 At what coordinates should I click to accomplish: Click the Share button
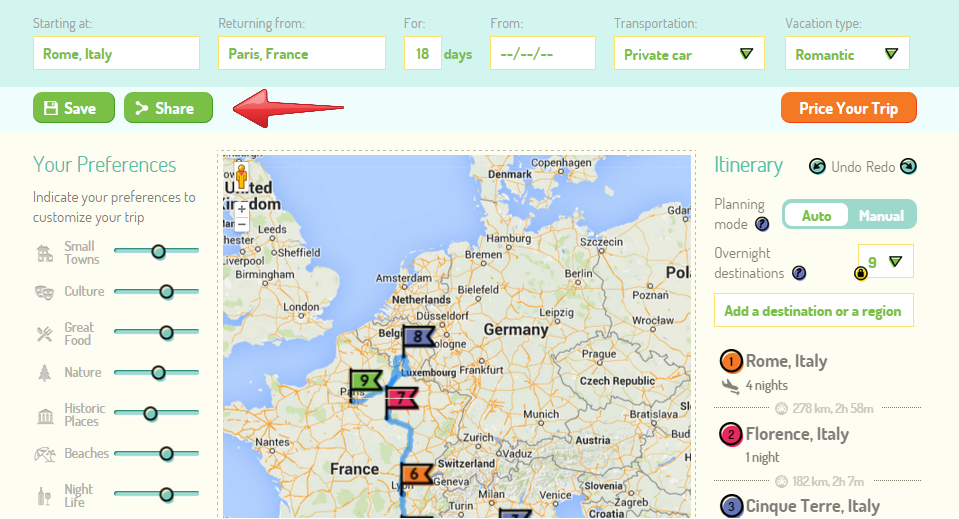(168, 108)
